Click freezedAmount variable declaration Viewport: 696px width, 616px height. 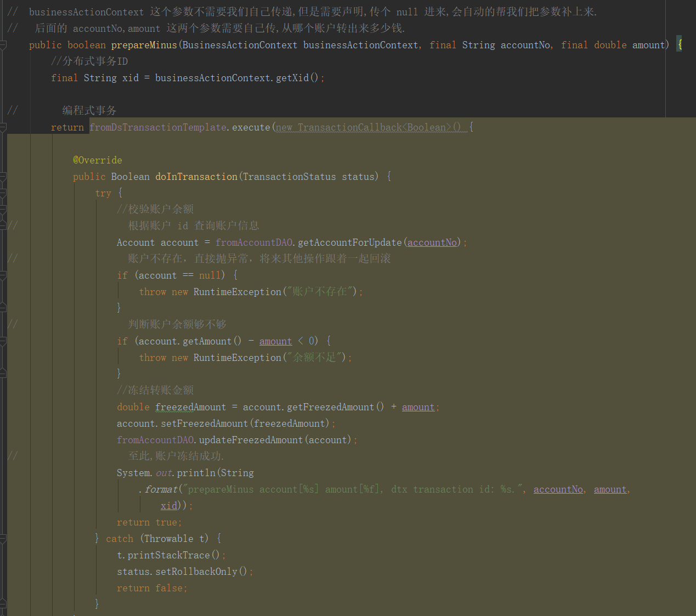click(x=191, y=407)
